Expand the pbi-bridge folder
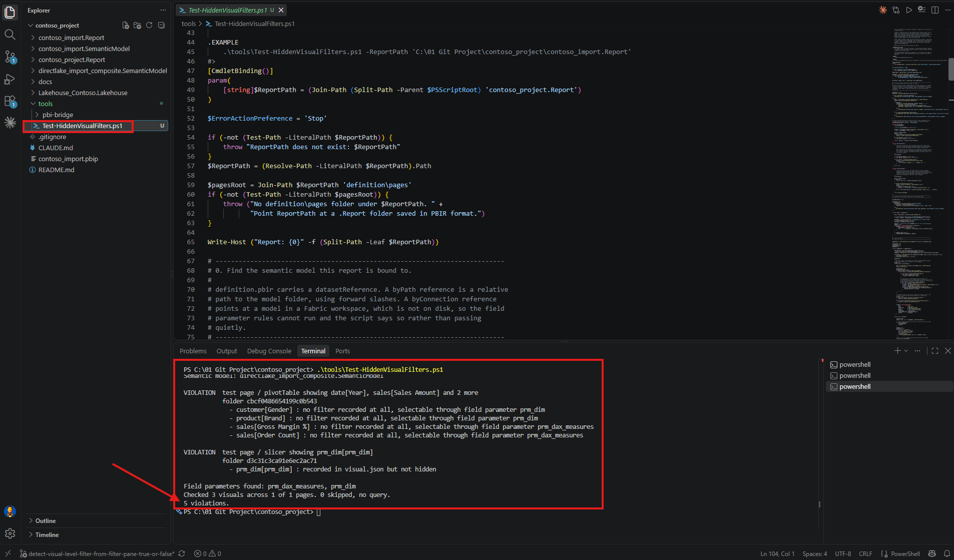 58,115
